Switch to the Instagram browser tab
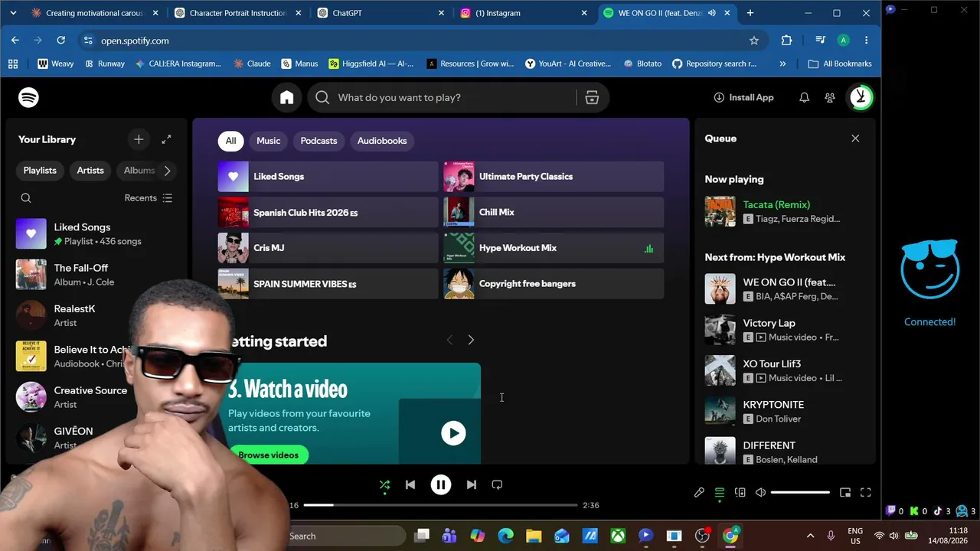Viewport: 980px width, 551px height. [524, 13]
